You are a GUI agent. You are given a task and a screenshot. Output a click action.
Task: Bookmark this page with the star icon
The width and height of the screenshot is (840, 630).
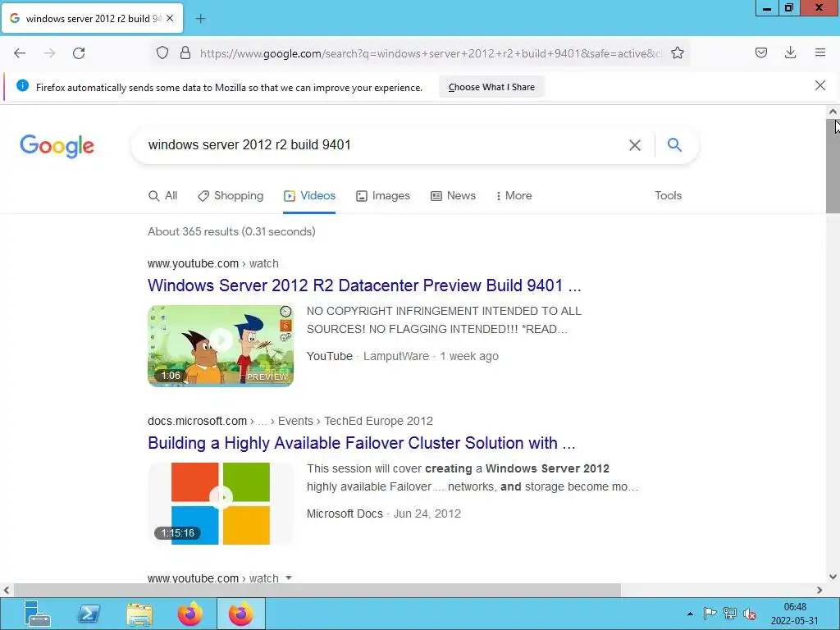pos(677,53)
